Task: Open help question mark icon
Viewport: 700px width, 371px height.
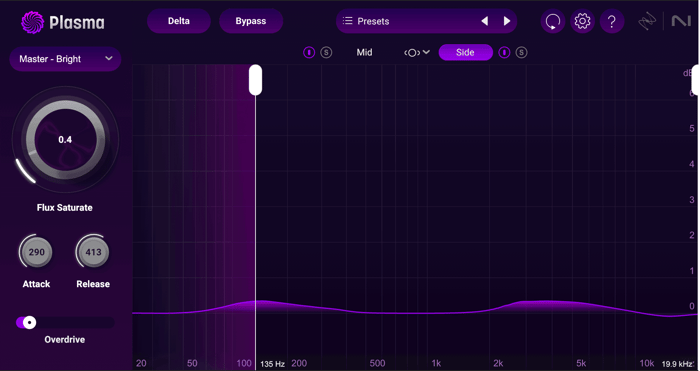Action: [x=612, y=21]
